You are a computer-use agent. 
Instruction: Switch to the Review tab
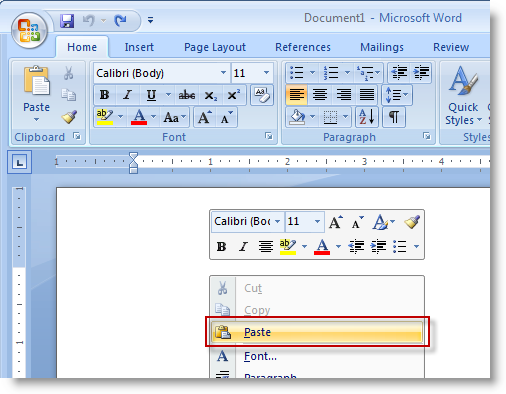pos(451,47)
